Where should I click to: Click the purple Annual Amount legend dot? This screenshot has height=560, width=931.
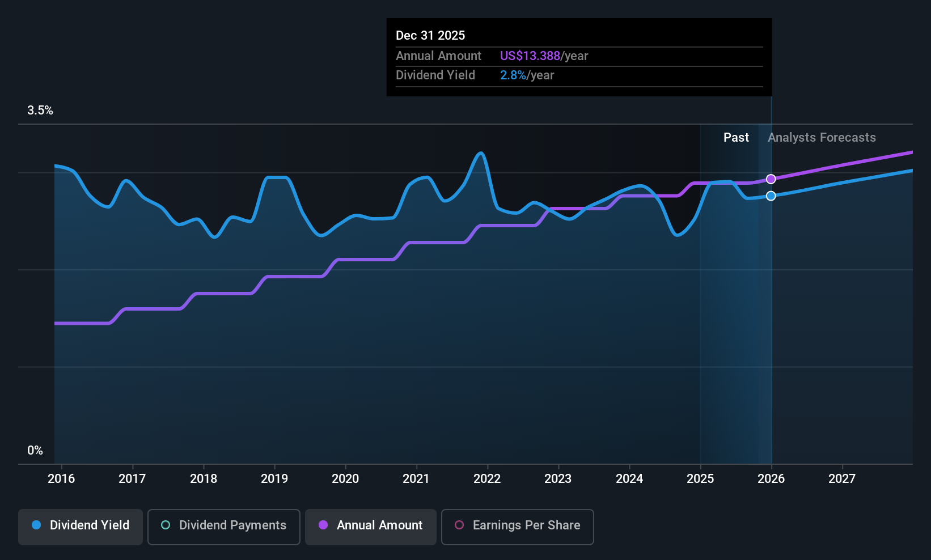[x=323, y=525]
